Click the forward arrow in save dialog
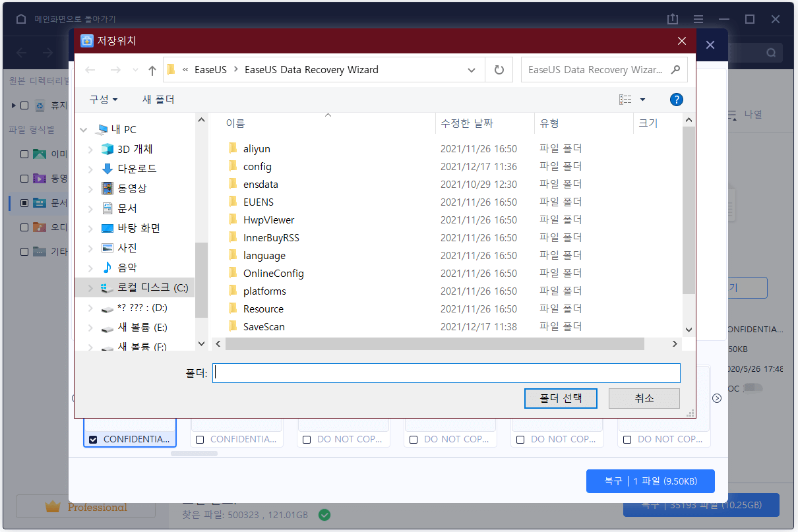The width and height of the screenshot is (798, 532). [115, 70]
